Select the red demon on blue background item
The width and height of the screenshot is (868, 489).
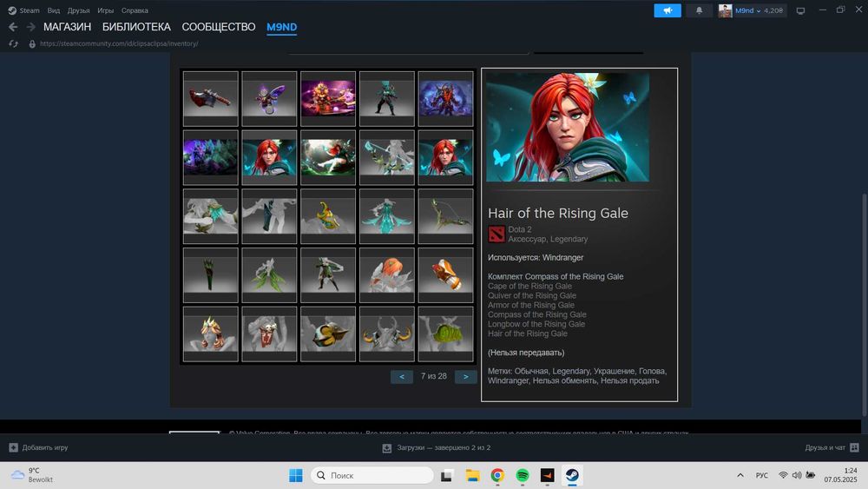click(445, 98)
